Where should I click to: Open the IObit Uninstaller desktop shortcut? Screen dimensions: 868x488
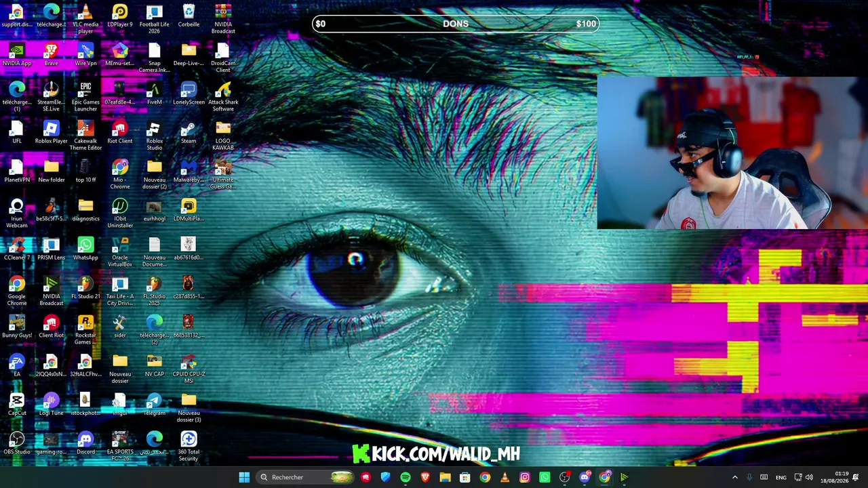(120, 213)
